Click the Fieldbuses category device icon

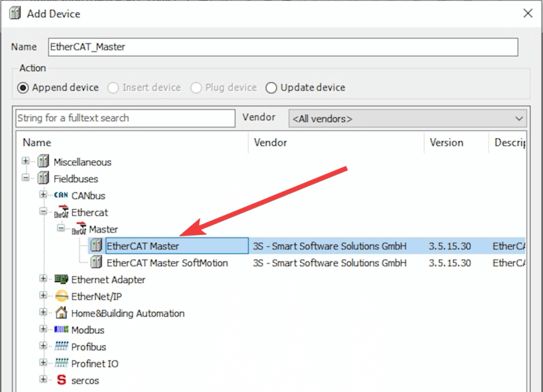pos(43,178)
